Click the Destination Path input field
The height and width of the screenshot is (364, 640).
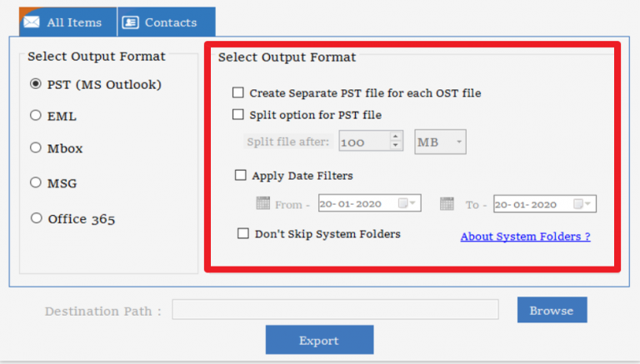pos(335,310)
